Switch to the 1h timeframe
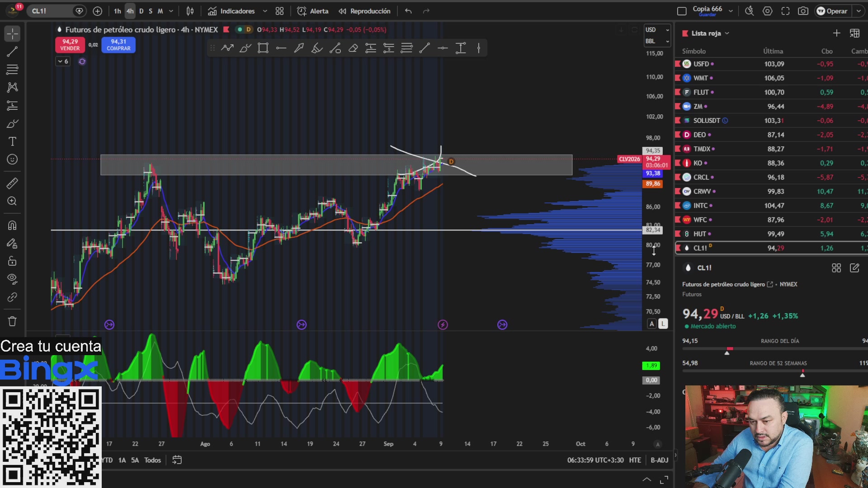This screenshot has height=488, width=868. [118, 11]
